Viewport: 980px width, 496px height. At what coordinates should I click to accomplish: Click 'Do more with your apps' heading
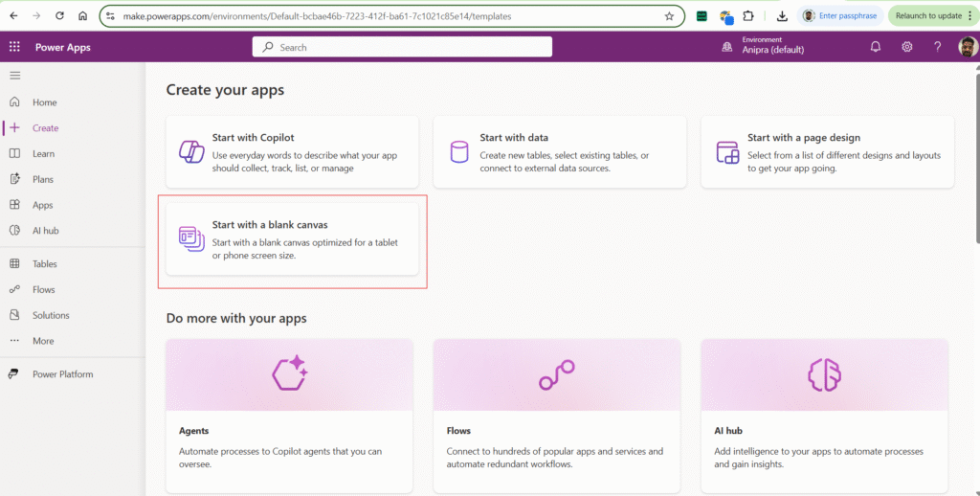click(236, 318)
